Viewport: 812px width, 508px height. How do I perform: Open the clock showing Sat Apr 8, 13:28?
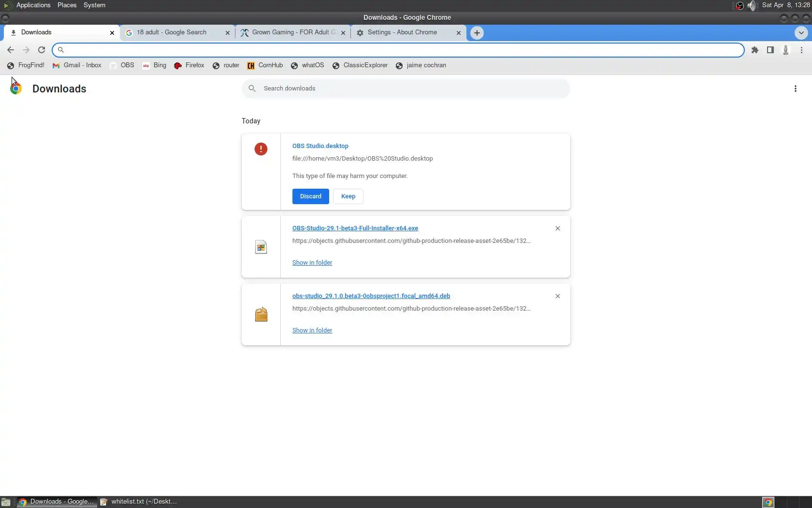[786, 5]
